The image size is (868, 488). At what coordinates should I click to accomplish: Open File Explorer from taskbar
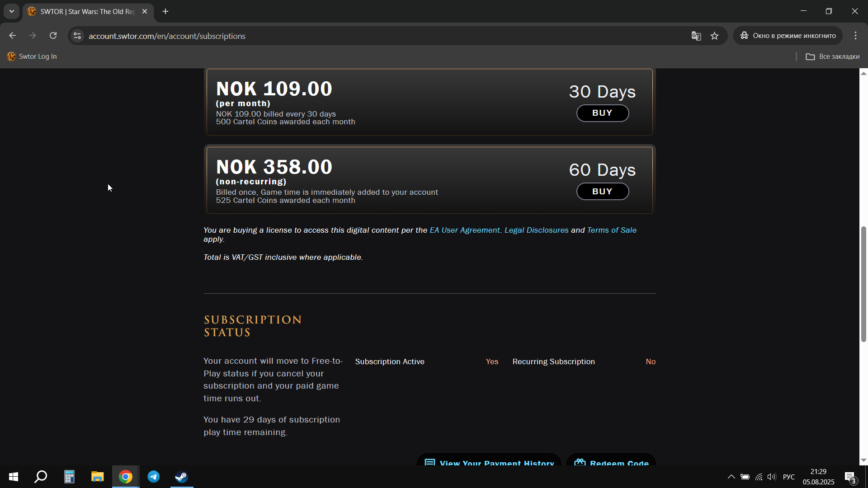tap(97, 477)
